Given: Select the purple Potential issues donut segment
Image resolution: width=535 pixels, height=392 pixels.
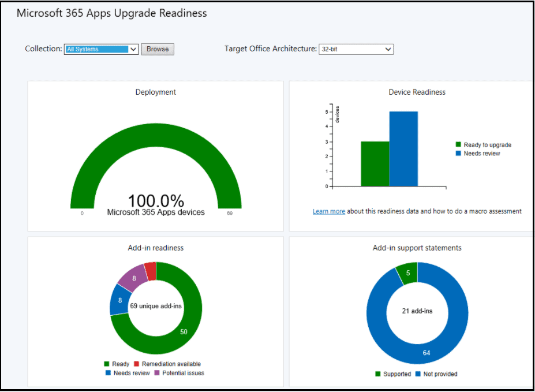Looking at the screenshot, I should 133,278.
